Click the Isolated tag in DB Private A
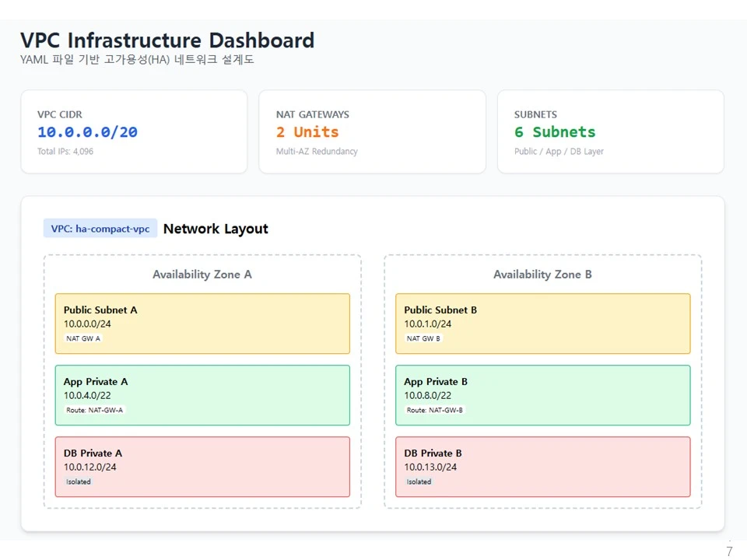The height and width of the screenshot is (560, 747). (x=79, y=482)
